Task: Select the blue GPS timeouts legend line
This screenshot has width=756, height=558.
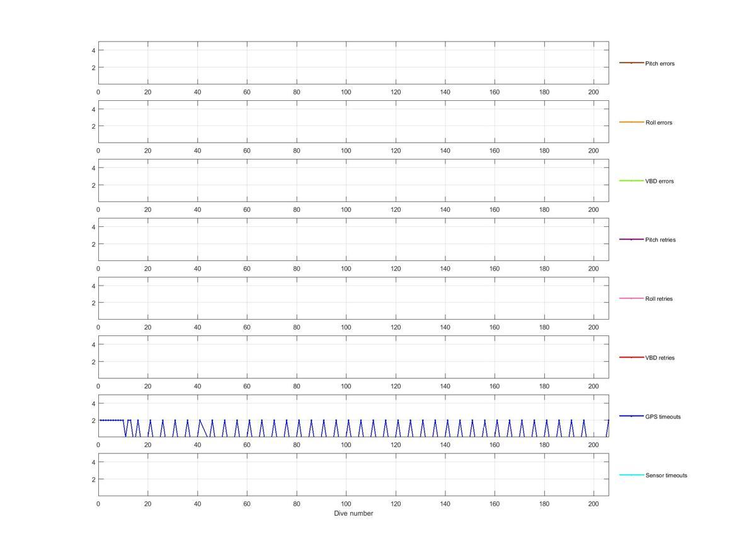Action: click(x=631, y=416)
